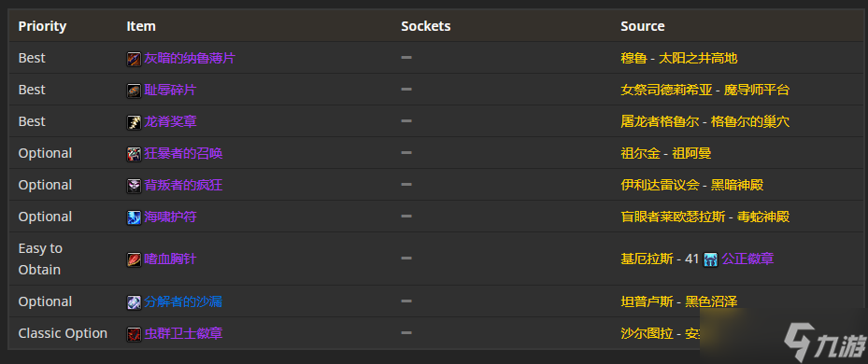Click the icon beside 嗜血胸针
This screenshot has height=364, width=868.
[x=134, y=259]
